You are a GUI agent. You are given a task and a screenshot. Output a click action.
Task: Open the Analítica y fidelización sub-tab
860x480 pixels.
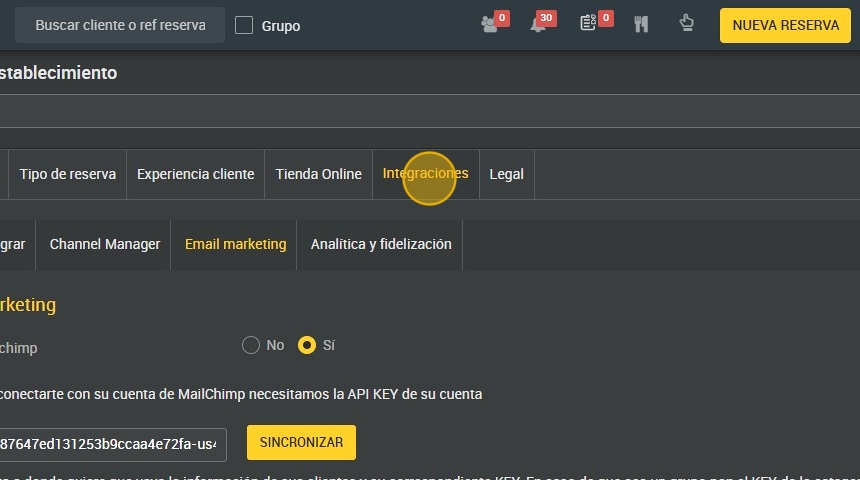(x=381, y=244)
